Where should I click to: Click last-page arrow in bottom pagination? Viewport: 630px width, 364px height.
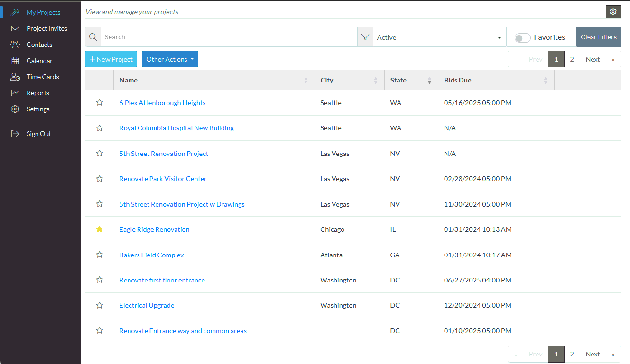(613, 354)
